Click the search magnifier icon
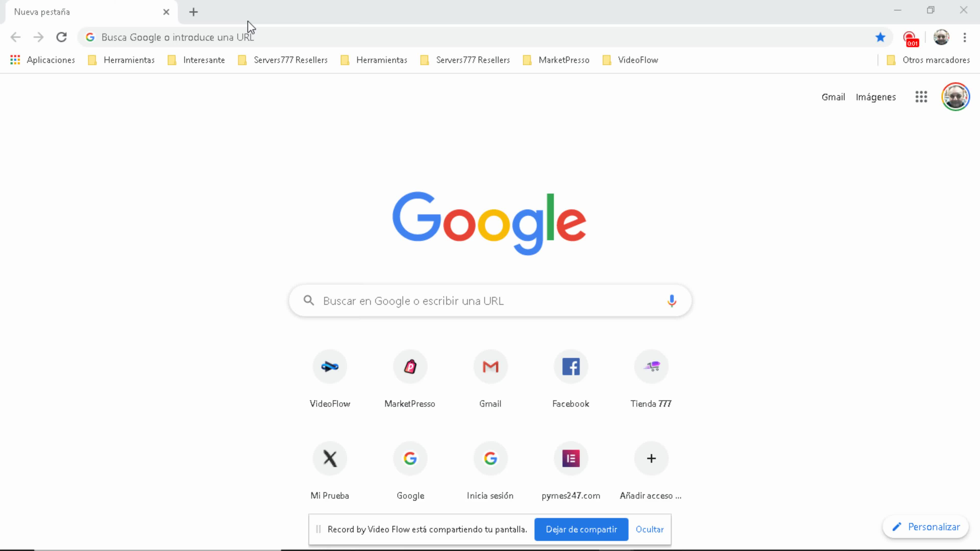 point(309,301)
